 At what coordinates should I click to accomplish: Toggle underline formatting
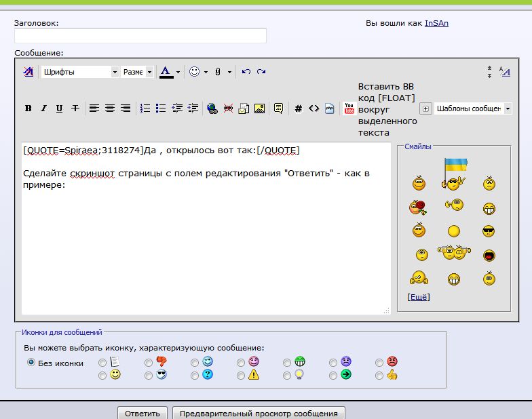[60, 108]
